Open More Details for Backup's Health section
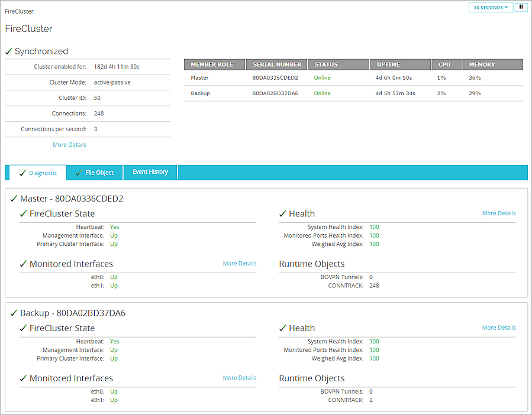Image resolution: width=532 pixels, height=415 pixels. 499,328
